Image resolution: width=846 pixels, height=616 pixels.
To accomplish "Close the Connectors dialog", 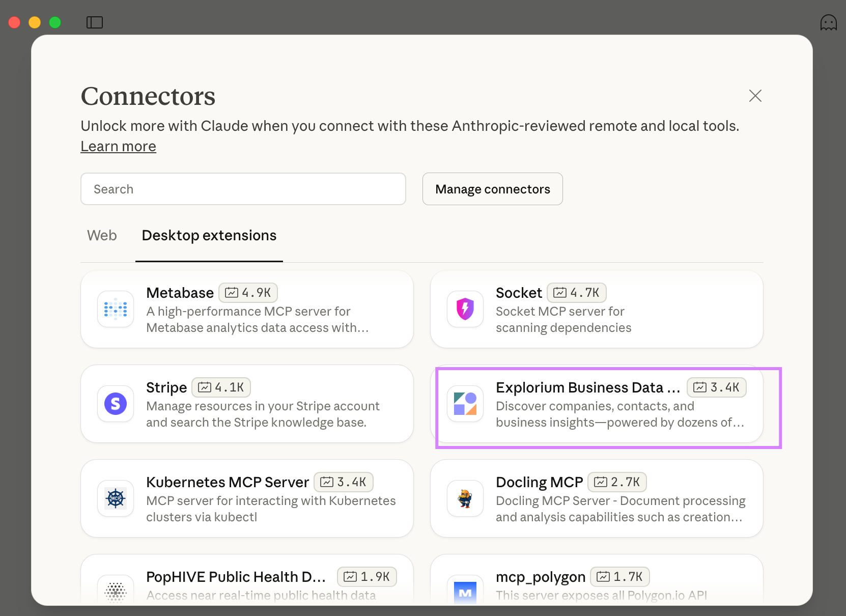I will 755,96.
